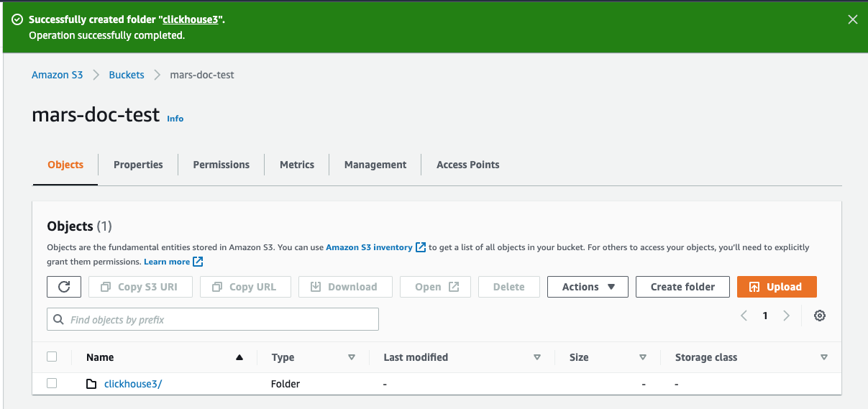Sort ascending by Name column arrow
Image resolution: width=868 pixels, height=409 pixels.
click(x=239, y=357)
